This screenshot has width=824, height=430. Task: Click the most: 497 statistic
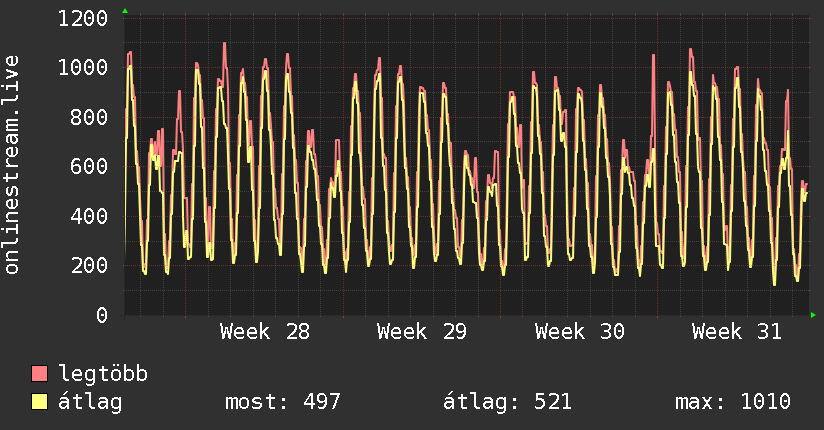click(x=283, y=402)
